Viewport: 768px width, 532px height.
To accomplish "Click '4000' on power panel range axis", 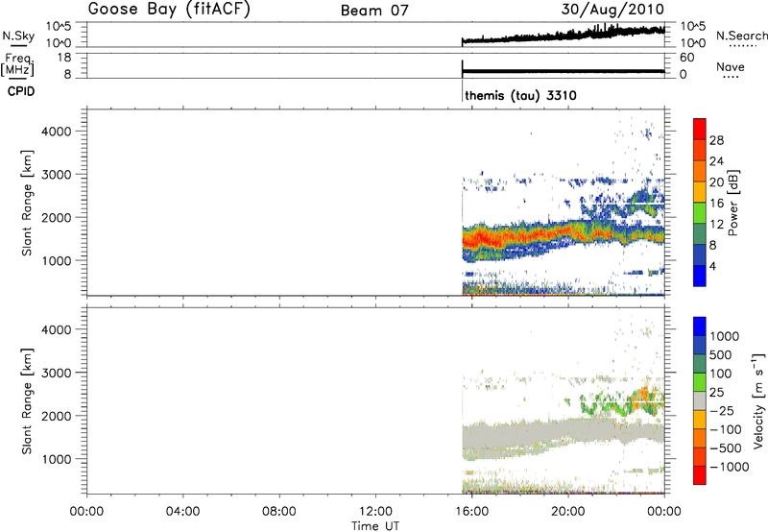I will point(56,132).
